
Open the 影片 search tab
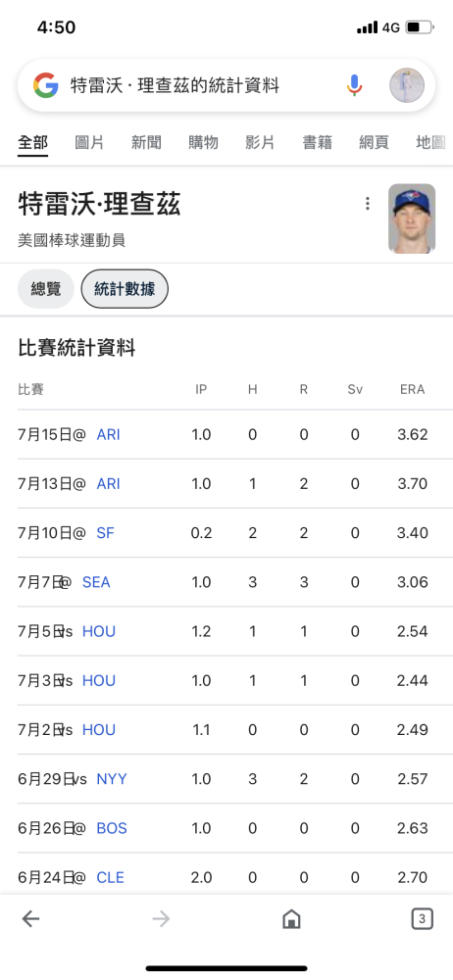tap(260, 142)
